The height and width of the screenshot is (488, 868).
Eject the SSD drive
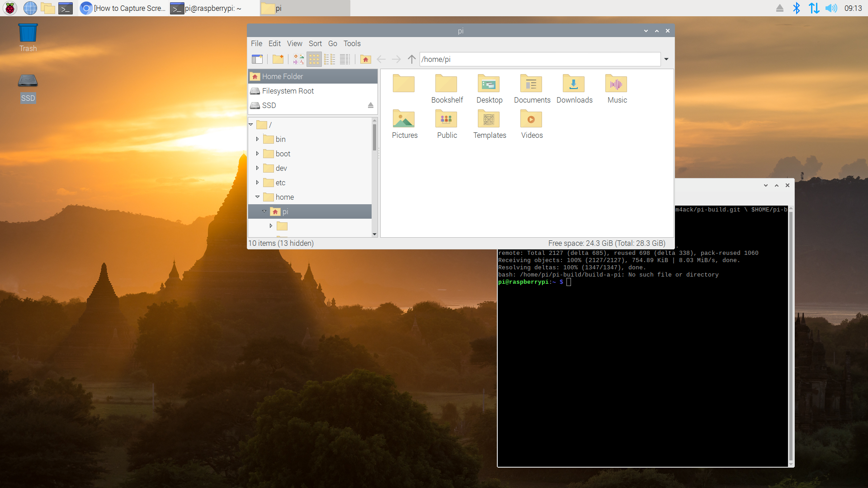pyautogui.click(x=371, y=105)
